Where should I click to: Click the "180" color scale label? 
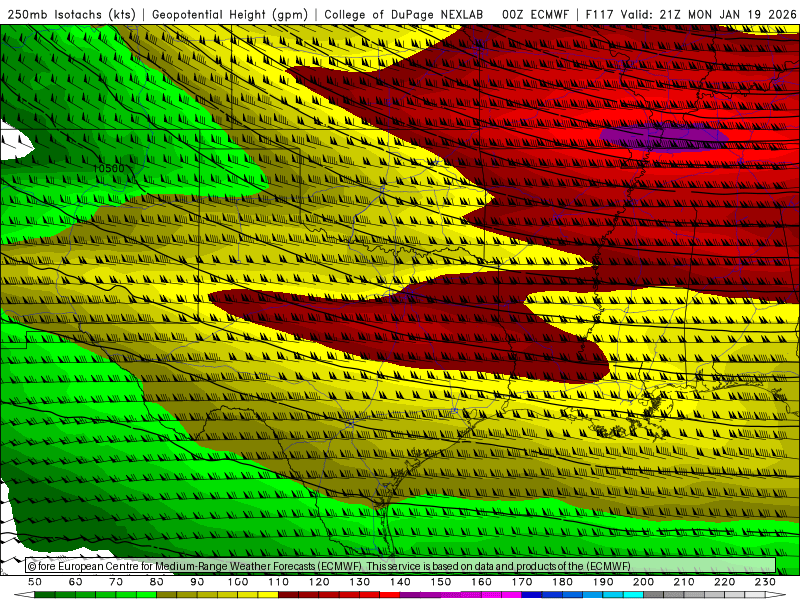(563, 582)
